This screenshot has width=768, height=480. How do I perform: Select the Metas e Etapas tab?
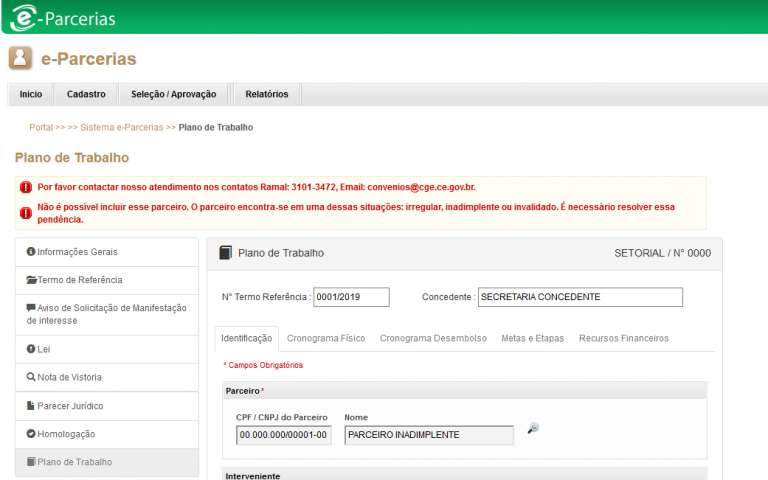coord(532,338)
